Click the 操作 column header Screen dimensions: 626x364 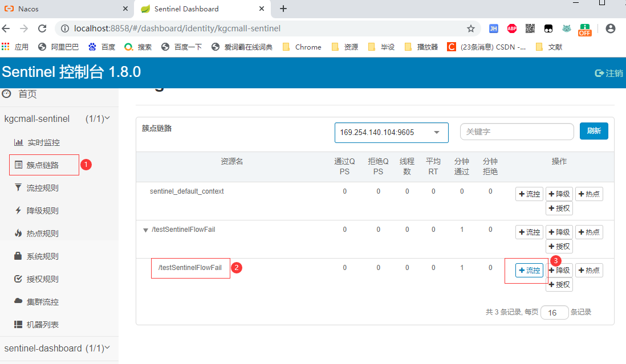tap(559, 161)
